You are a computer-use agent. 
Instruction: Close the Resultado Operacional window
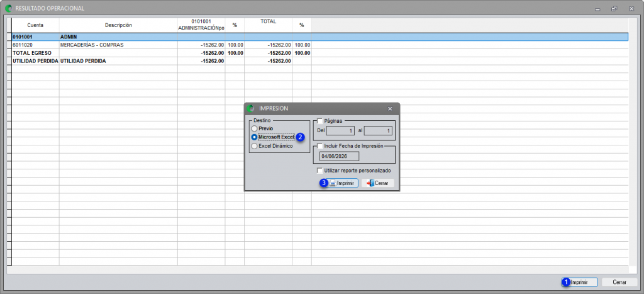631,8
